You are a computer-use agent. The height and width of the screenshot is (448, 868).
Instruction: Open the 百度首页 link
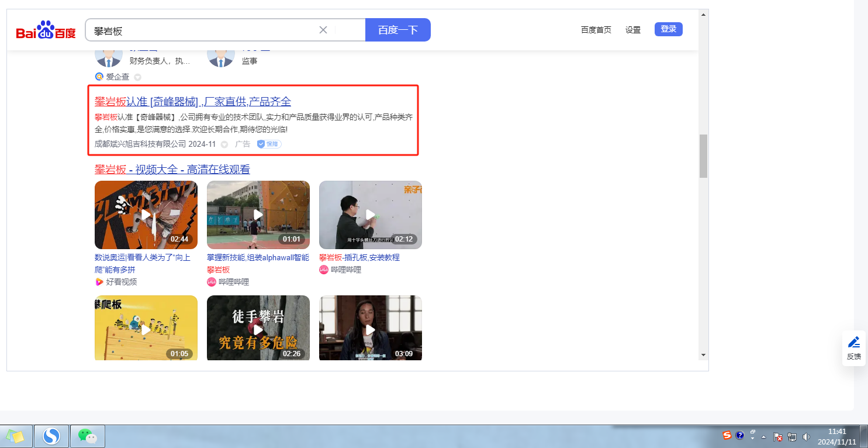tap(596, 30)
